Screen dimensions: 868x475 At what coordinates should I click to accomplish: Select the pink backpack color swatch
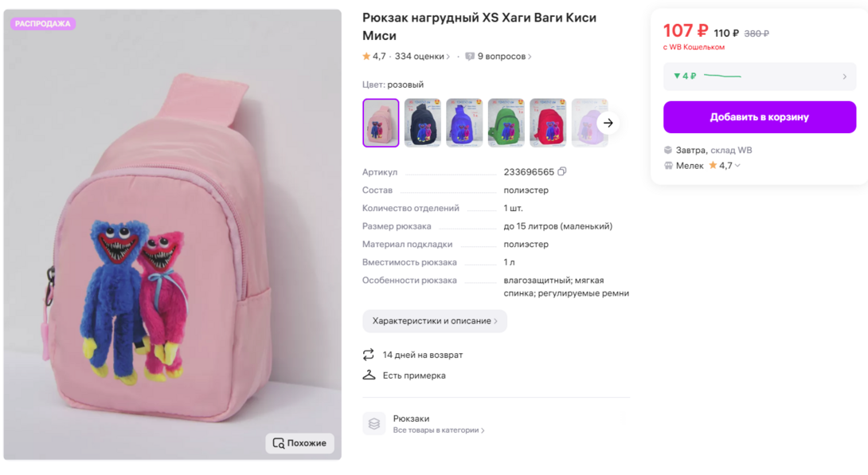[381, 123]
